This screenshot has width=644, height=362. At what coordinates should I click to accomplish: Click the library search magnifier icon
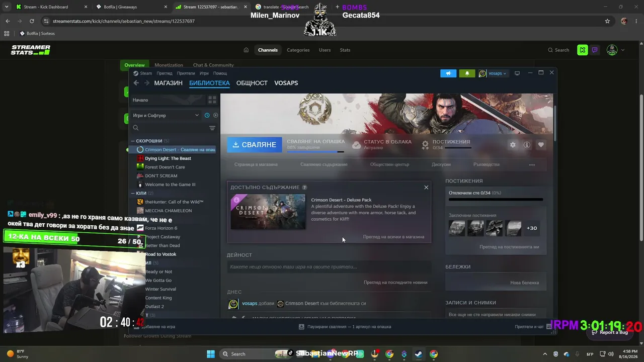136,128
